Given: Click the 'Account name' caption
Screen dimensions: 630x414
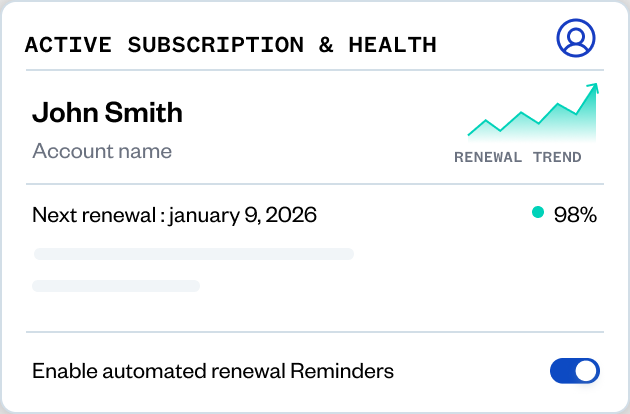Looking at the screenshot, I should (x=102, y=151).
